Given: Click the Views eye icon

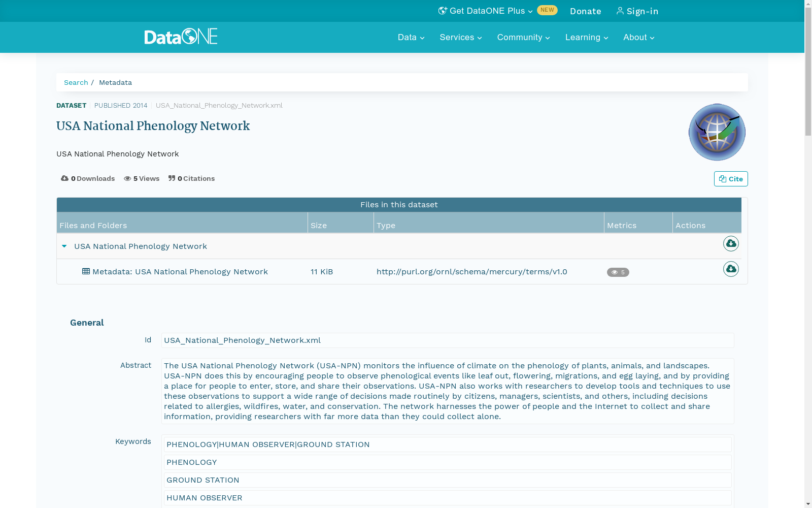Looking at the screenshot, I should 127,178.
